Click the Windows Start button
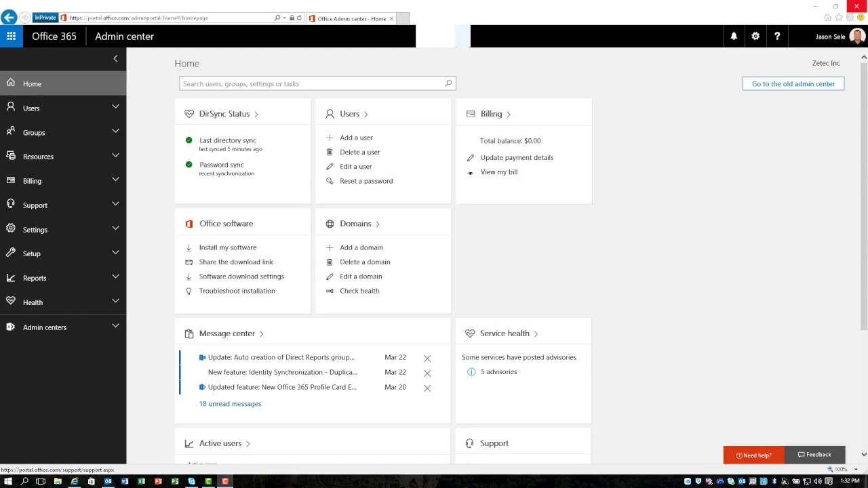This screenshot has height=488, width=868. coord(8,481)
